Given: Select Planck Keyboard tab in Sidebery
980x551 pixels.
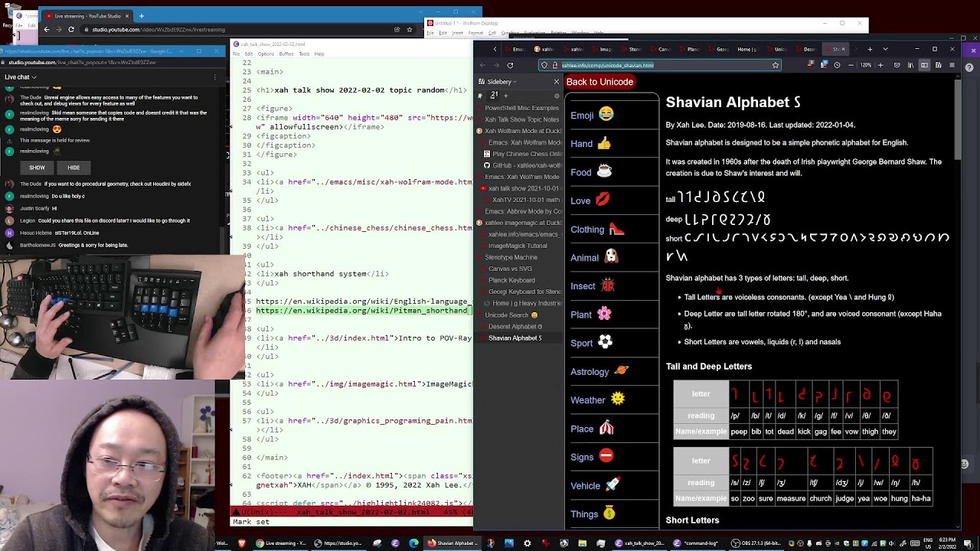Looking at the screenshot, I should pyautogui.click(x=520, y=281).
